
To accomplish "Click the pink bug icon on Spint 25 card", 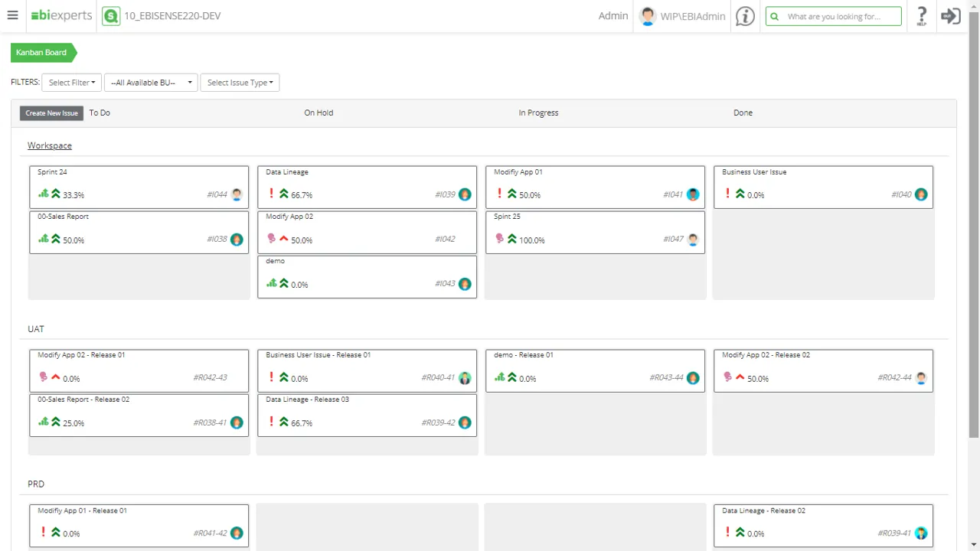I will click(499, 239).
